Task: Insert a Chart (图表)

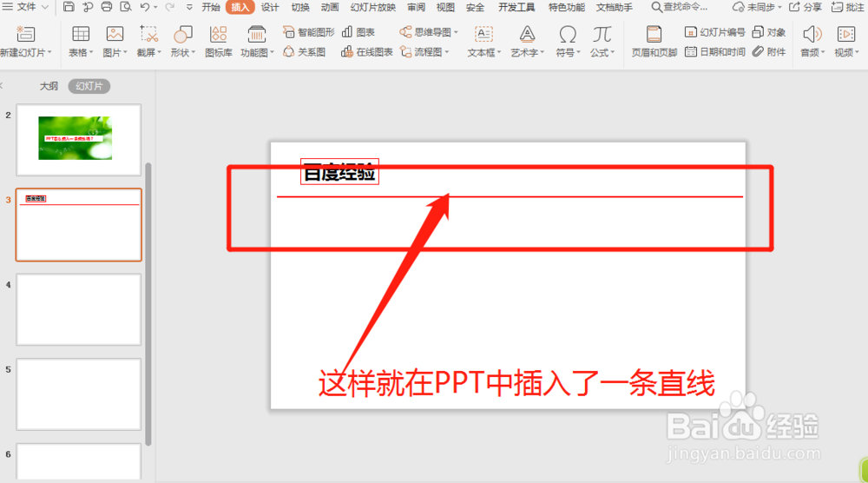Action: [x=358, y=32]
